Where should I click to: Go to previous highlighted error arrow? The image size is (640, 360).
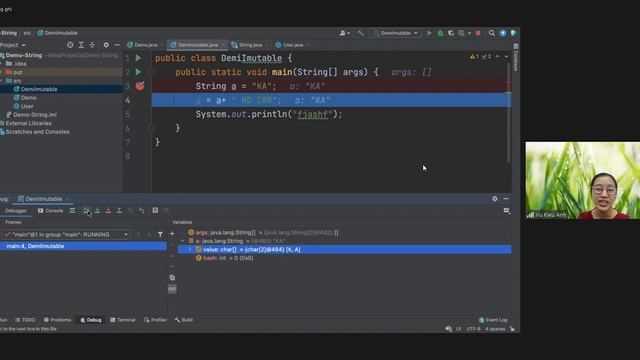pos(498,57)
